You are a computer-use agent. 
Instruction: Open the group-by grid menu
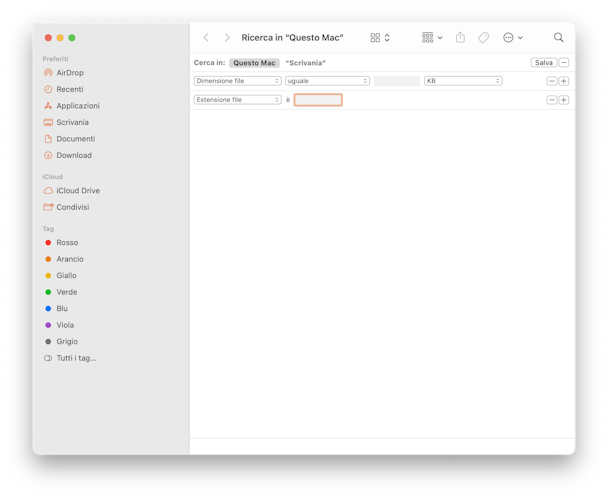click(432, 38)
